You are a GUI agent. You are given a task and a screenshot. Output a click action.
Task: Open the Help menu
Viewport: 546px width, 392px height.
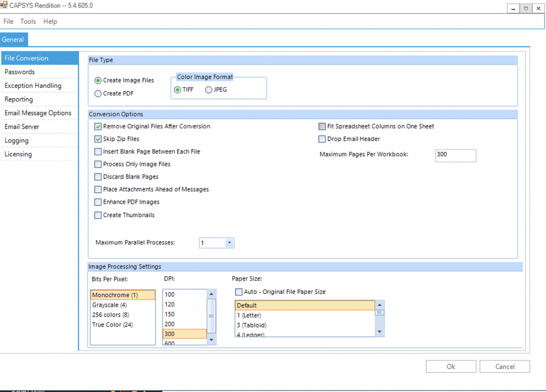click(50, 21)
